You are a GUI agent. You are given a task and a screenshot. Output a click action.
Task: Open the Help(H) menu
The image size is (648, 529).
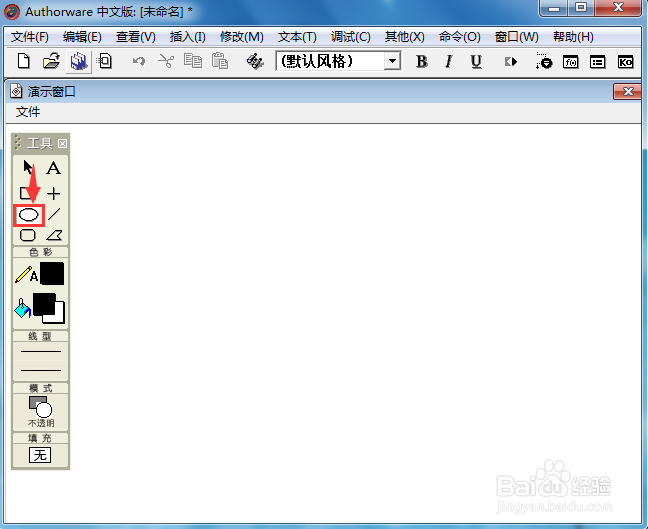[573, 37]
